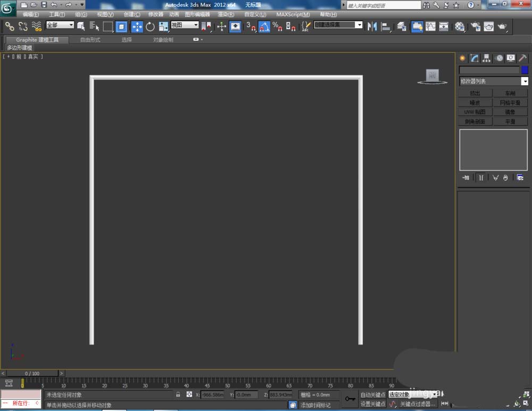This screenshot has height=411, width=532.
Task: Activate the Select and Move tool
Action: [137, 27]
